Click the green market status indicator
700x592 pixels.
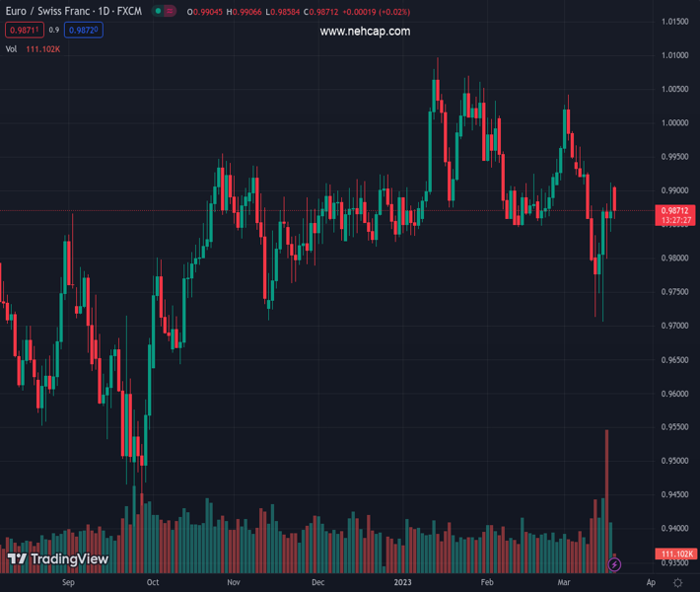tap(159, 12)
